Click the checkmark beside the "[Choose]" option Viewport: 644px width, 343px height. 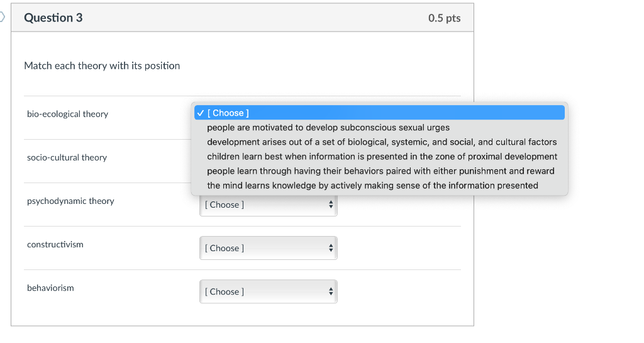coord(199,113)
